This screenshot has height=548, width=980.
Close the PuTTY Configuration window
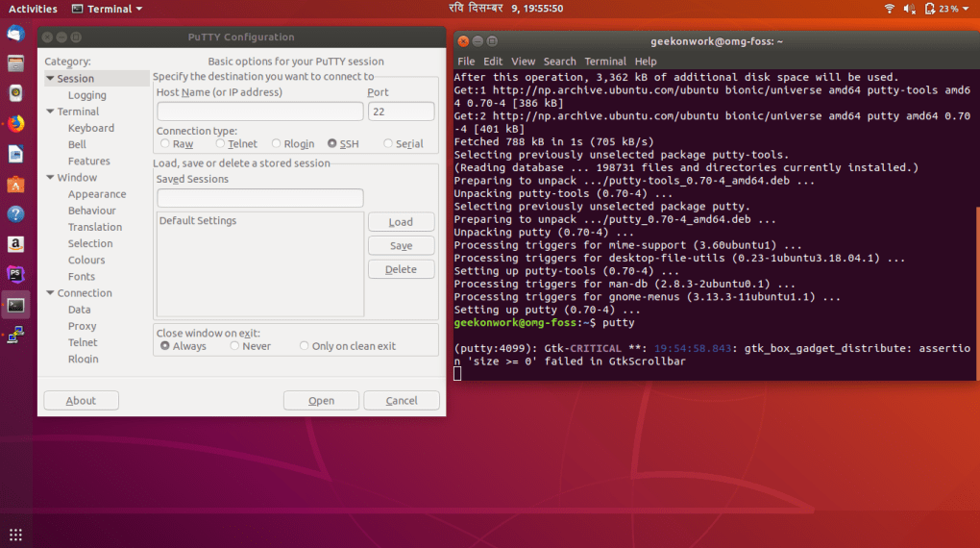47,37
